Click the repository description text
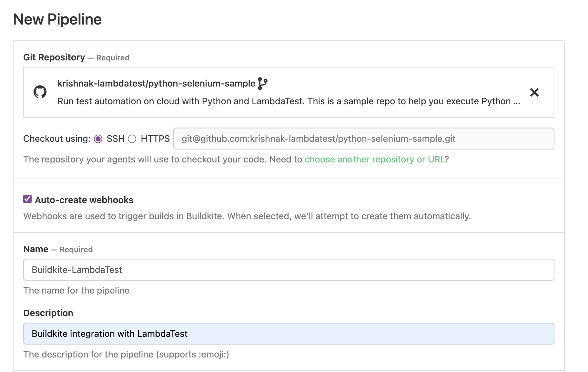588x372 pixels. [288, 101]
